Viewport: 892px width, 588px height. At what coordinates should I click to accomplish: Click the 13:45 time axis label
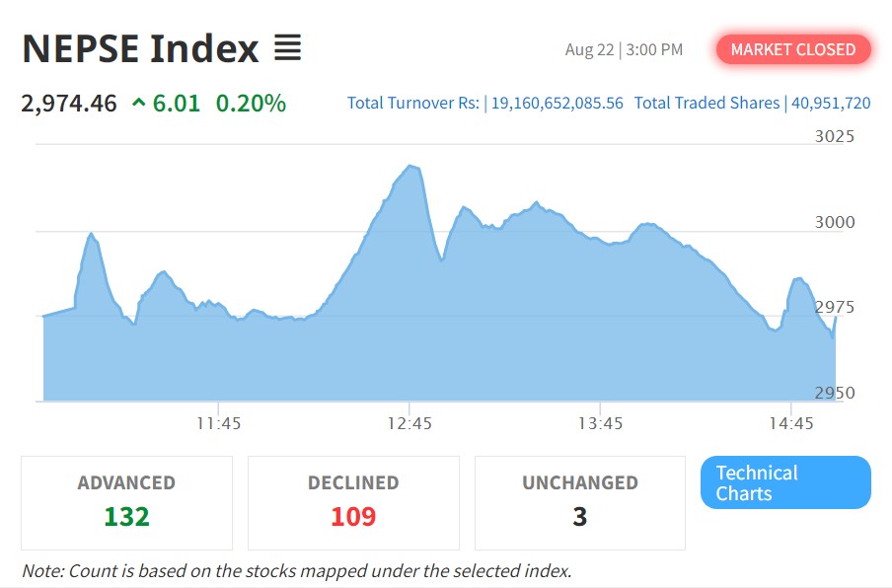pyautogui.click(x=600, y=423)
